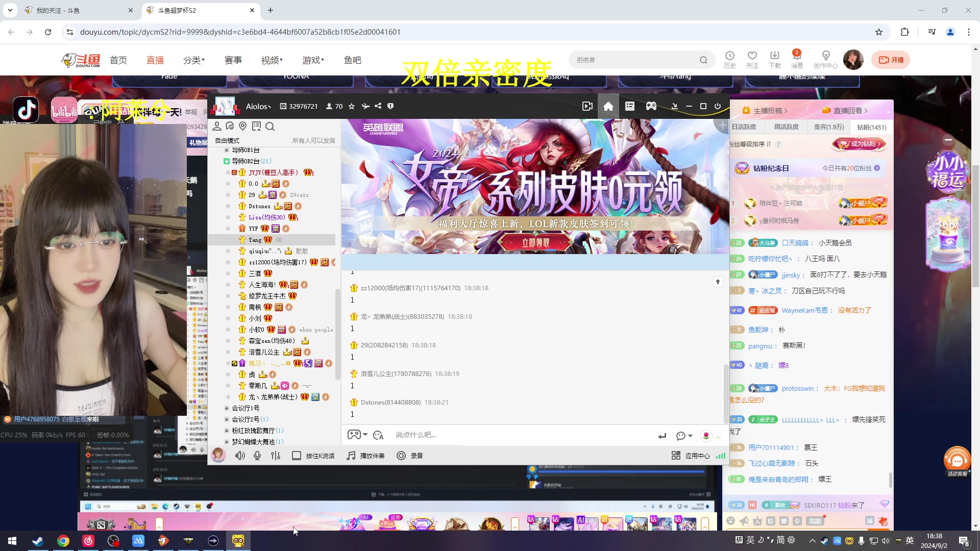The height and width of the screenshot is (551, 980).
Task: Open the 主播投稿 link
Action: [x=765, y=110]
